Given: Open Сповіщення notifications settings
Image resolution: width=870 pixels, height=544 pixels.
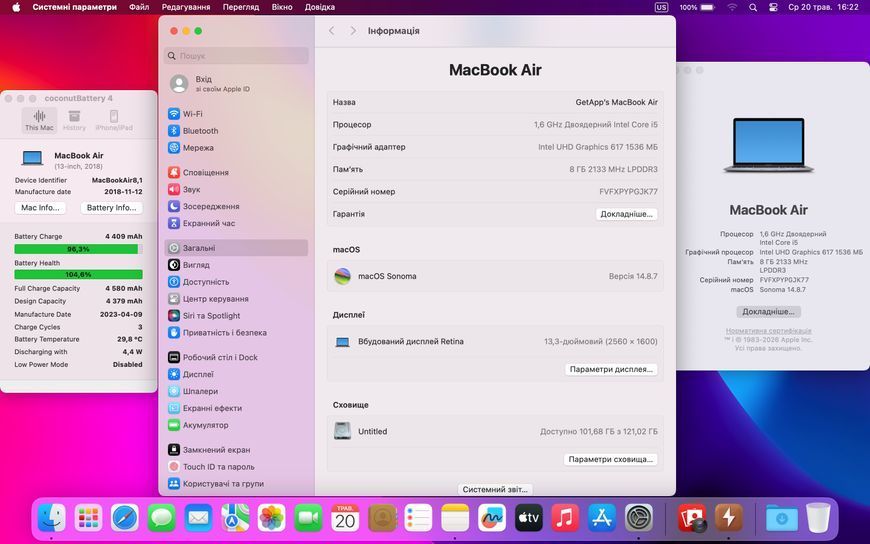Looking at the screenshot, I should 236,172.
